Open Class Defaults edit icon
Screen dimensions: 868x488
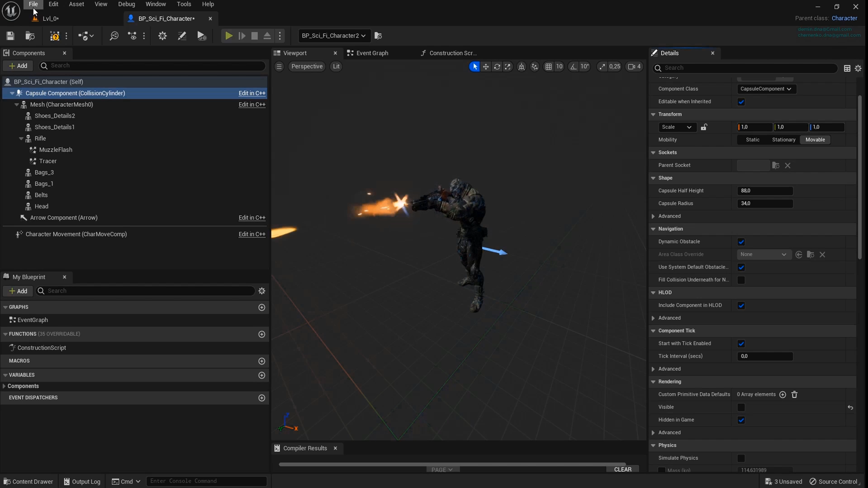point(182,36)
